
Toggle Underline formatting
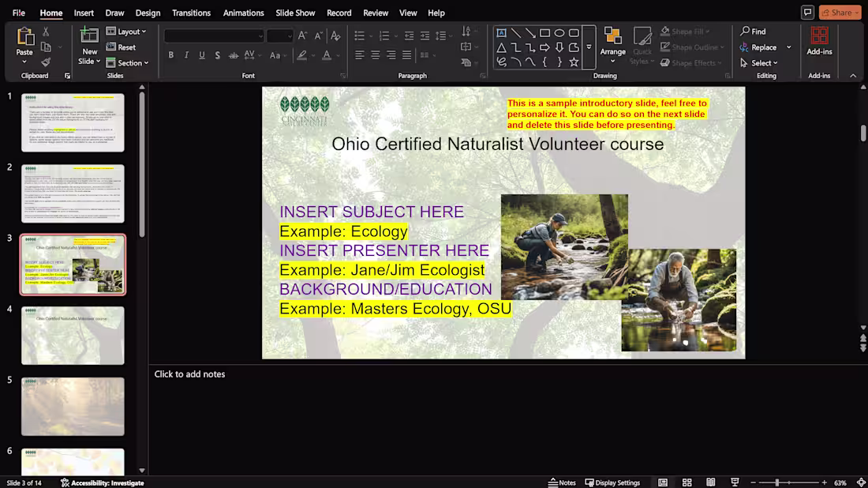click(x=200, y=54)
